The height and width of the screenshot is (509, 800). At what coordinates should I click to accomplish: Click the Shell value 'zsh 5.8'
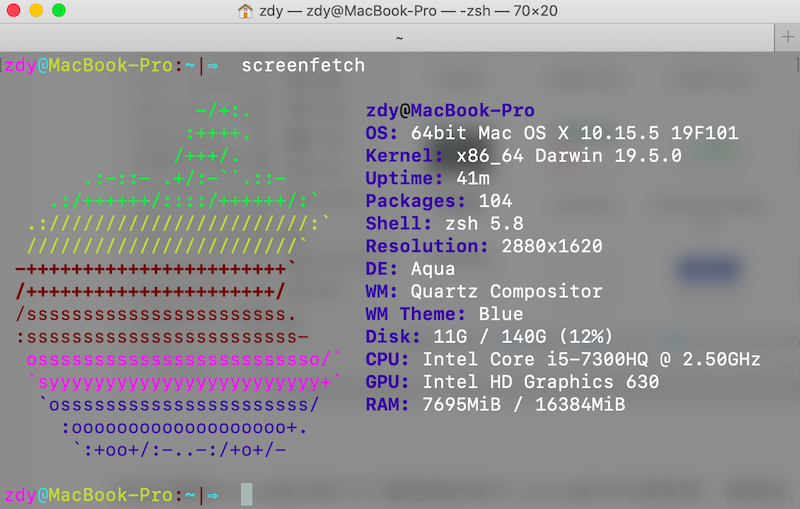[x=484, y=223]
